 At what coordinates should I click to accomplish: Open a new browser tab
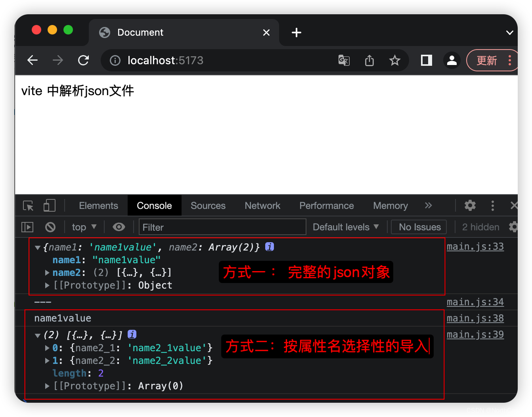pos(296,33)
